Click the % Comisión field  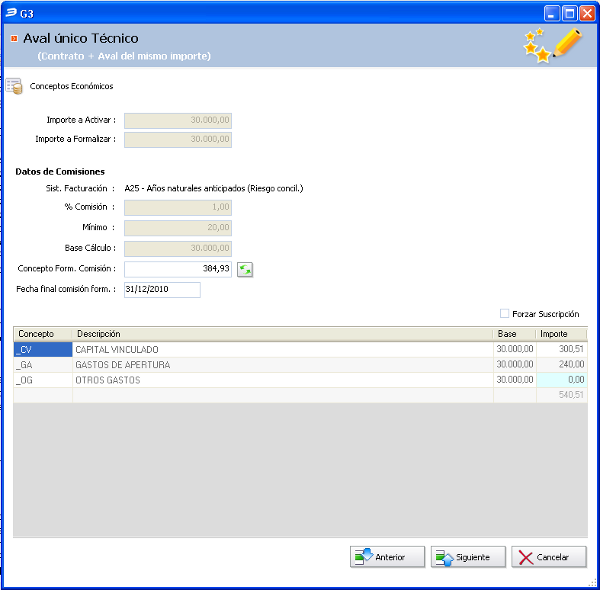tap(178, 207)
